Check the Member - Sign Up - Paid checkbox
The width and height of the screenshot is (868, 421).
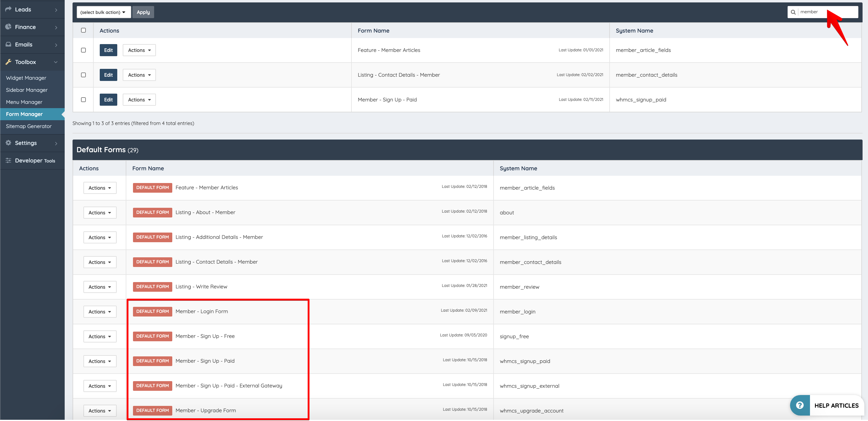coord(83,99)
